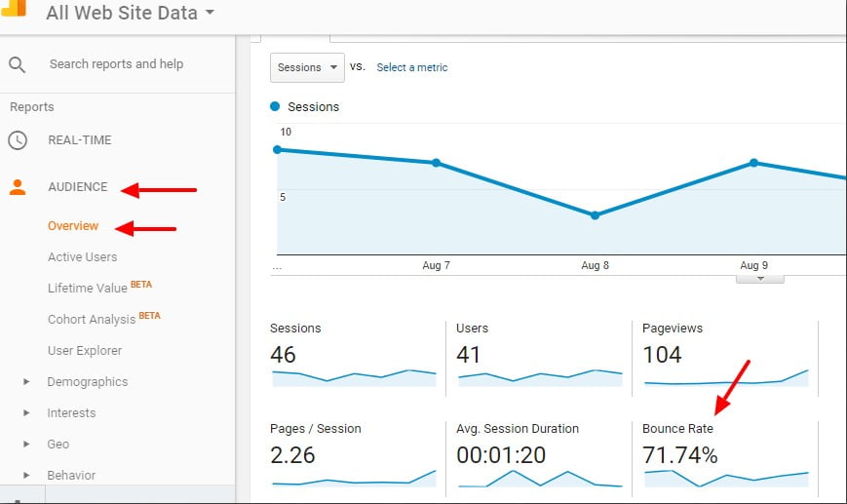
Task: Open the Active Users report
Action: pyautogui.click(x=82, y=257)
